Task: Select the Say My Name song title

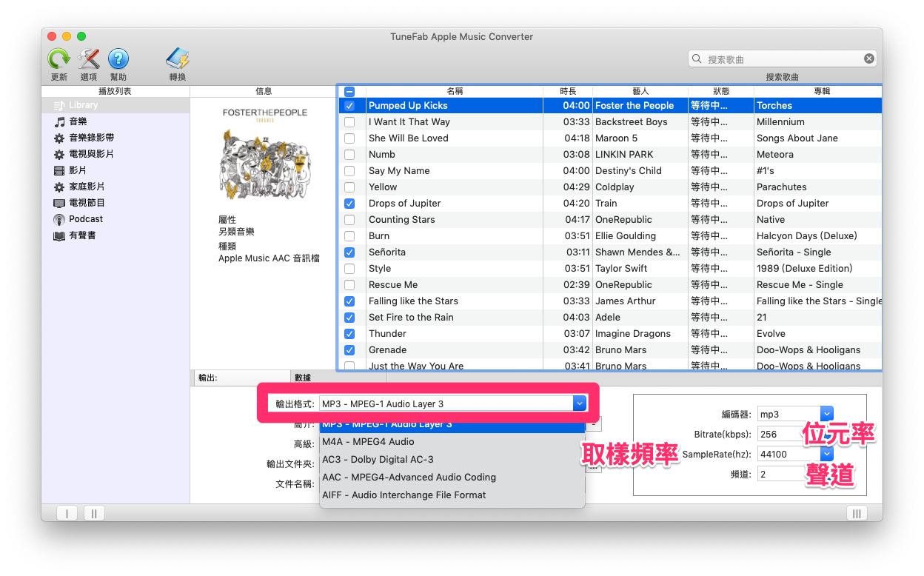Action: coord(399,171)
